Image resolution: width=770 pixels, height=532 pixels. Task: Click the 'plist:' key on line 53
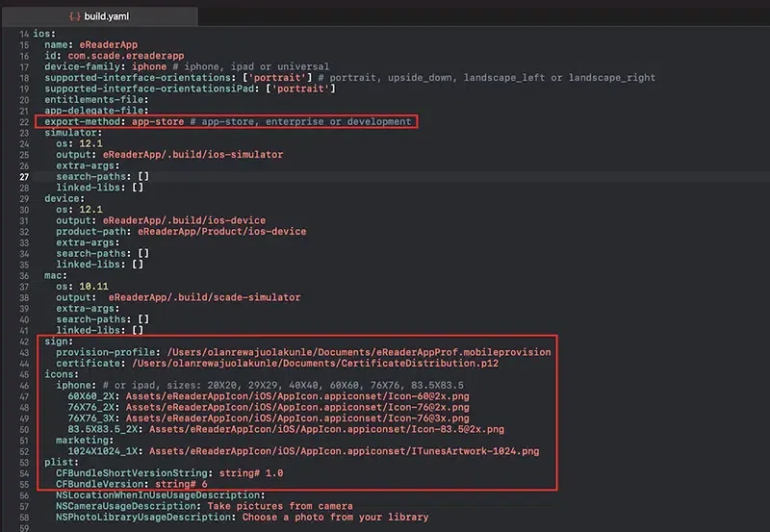click(62, 463)
